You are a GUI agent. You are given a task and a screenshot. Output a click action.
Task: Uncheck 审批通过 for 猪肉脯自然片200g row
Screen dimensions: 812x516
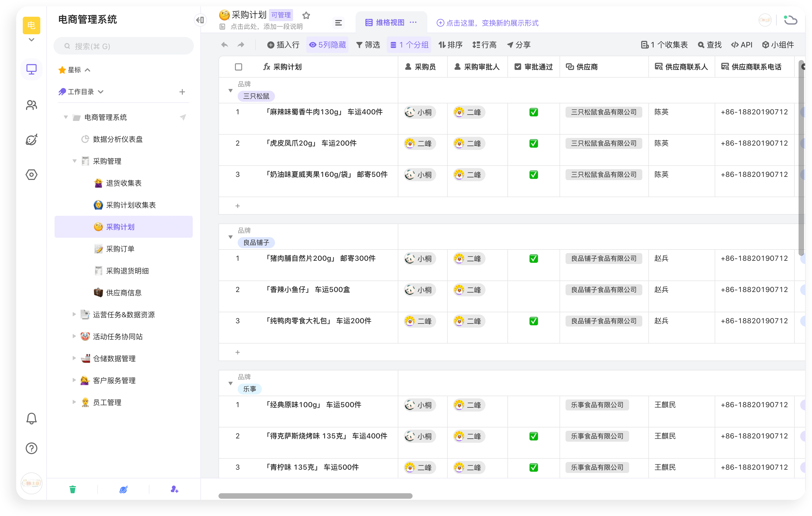click(533, 259)
